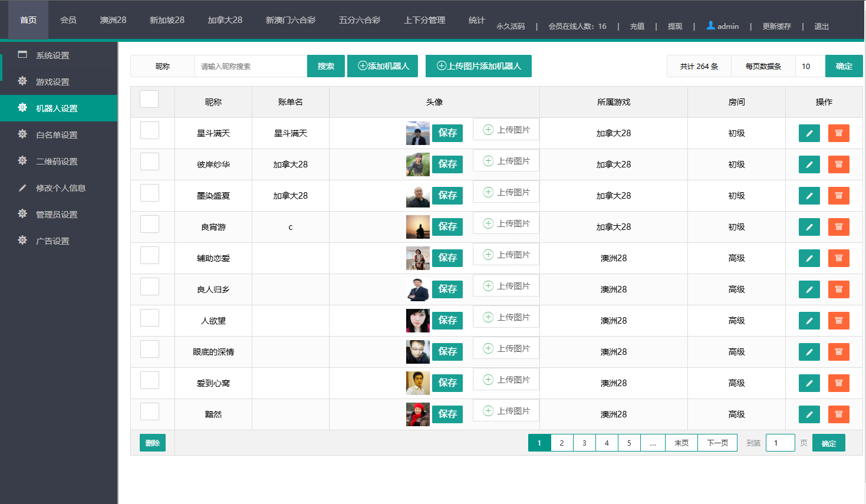This screenshot has height=504, width=866.
Task: Check the 良宵游 row checkbox
Action: pos(150,224)
